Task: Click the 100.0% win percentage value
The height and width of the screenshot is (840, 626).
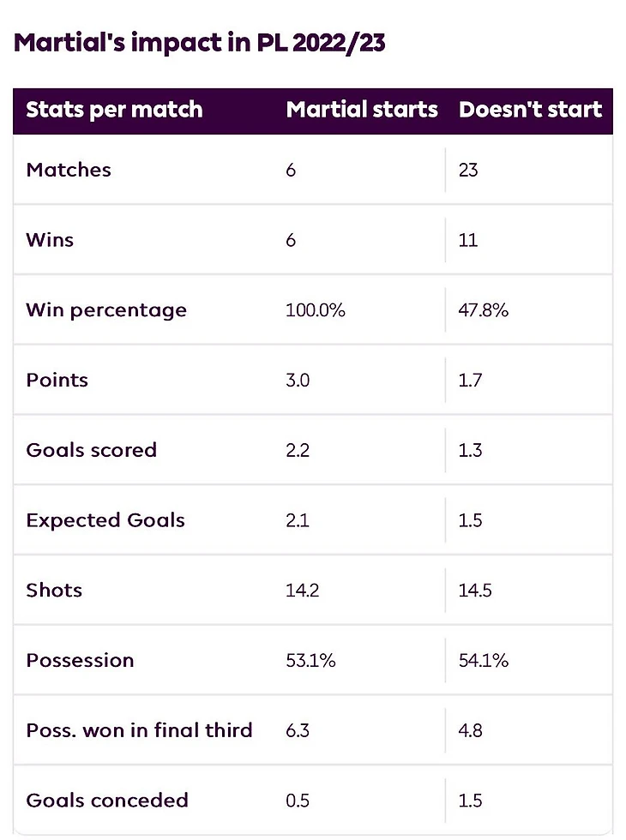Action: 316,310
